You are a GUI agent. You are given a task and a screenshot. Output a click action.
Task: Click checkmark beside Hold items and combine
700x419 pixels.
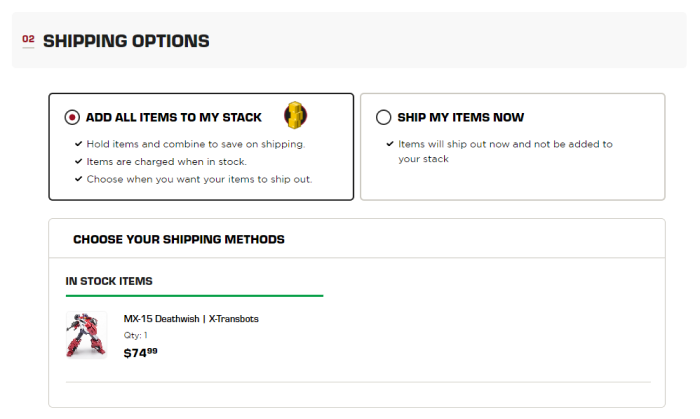coord(78,144)
